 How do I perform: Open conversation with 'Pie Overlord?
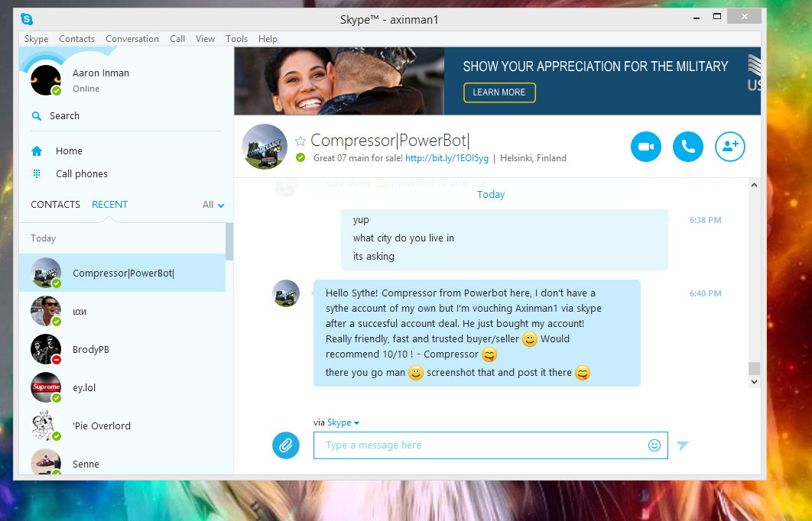[x=122, y=426]
